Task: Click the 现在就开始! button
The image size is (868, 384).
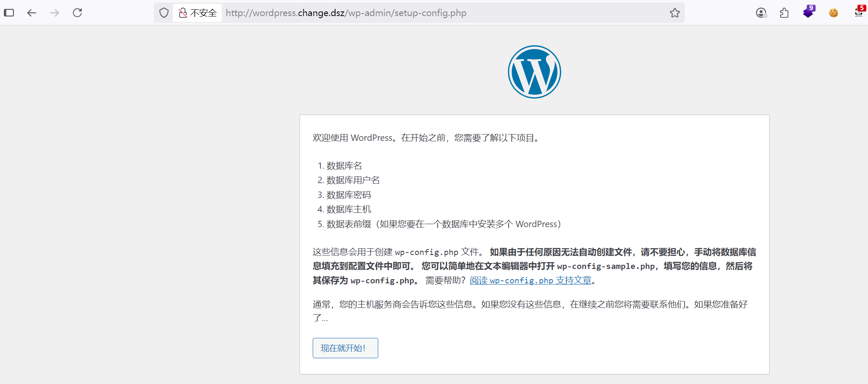Action: click(345, 348)
